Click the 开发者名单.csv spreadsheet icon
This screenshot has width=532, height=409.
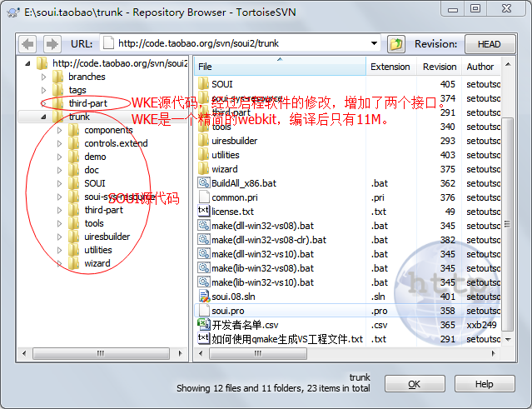click(204, 325)
